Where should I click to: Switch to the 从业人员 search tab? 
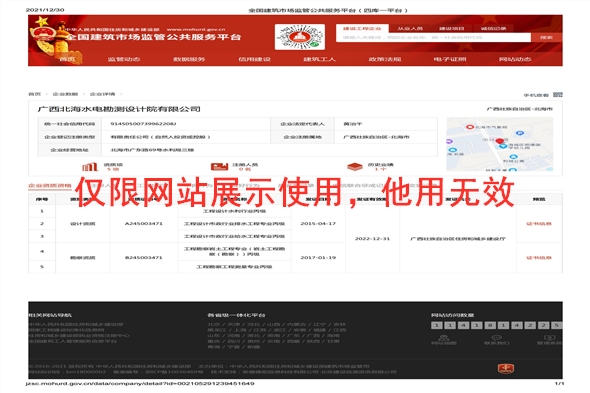410,29
